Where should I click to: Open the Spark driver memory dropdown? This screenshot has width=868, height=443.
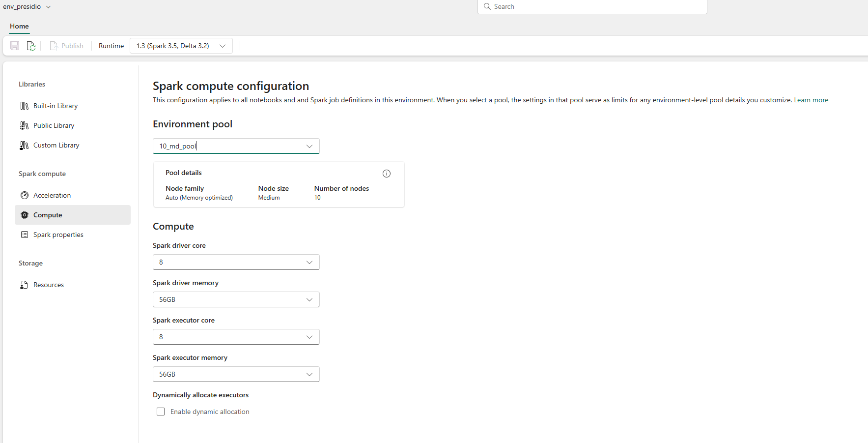[236, 299]
